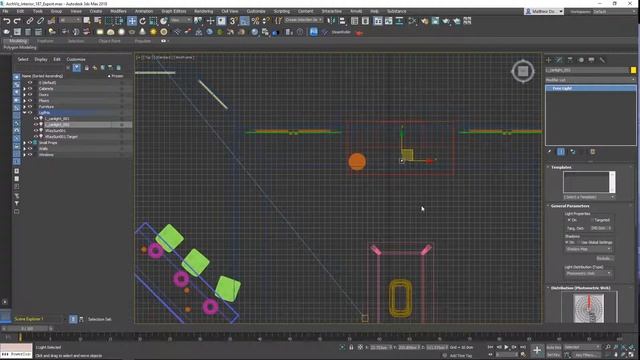The height and width of the screenshot is (360, 640).
Task: Collapse the Lights layer tree arrow
Action: pyautogui.click(x=24, y=113)
